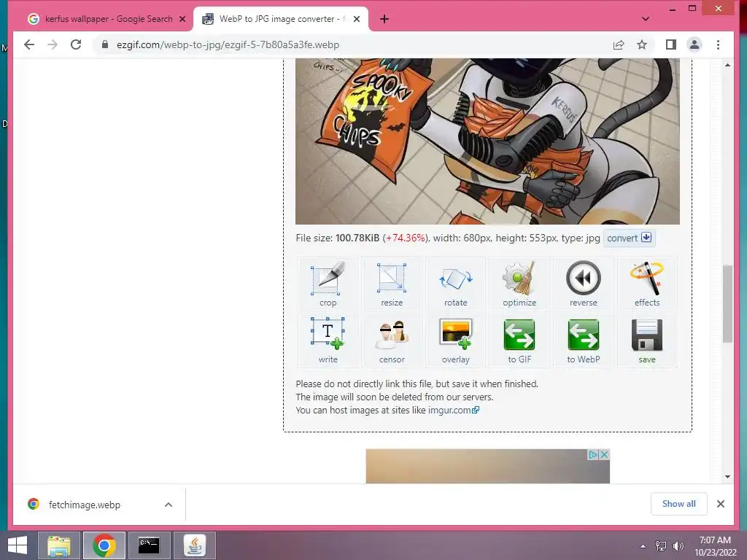This screenshot has width=747, height=560.
Task: Expand fetchimage.webp download options
Action: click(x=169, y=505)
